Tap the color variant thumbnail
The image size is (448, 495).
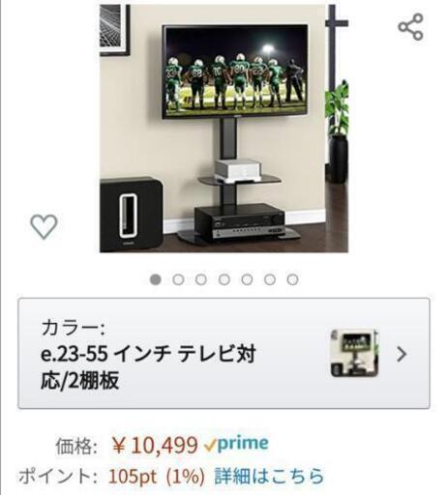pyautogui.click(x=354, y=353)
